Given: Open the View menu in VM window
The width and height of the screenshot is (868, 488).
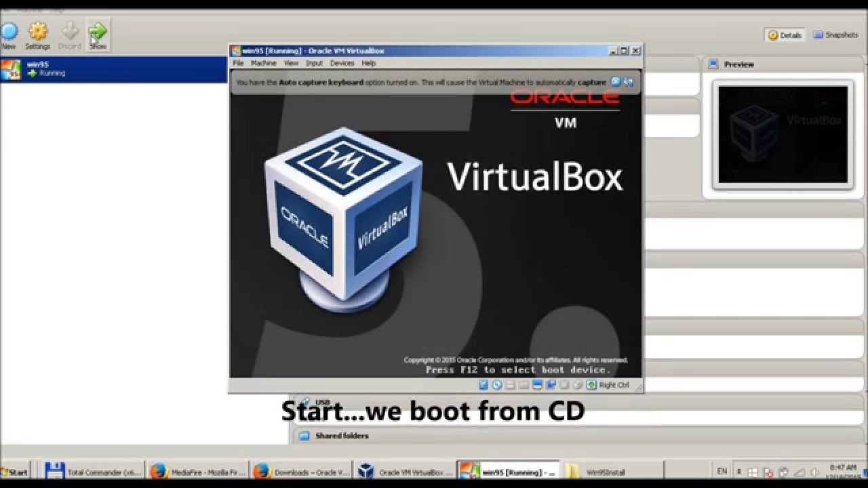Looking at the screenshot, I should [291, 63].
